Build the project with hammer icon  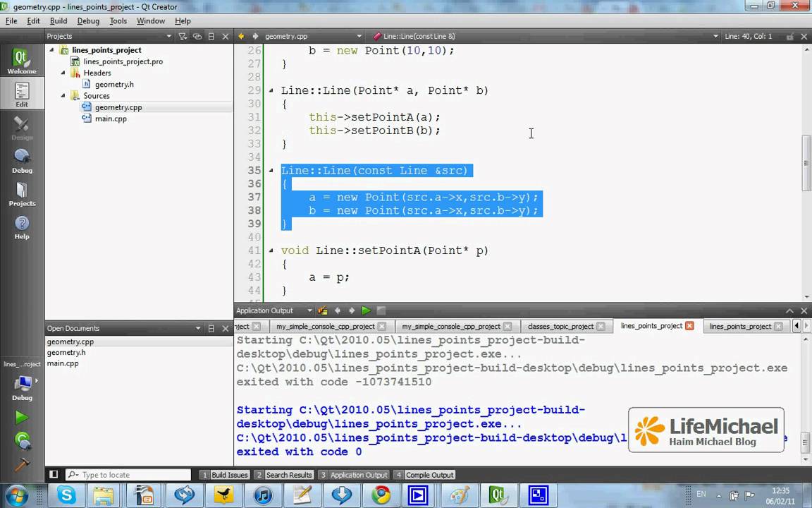tap(22, 464)
